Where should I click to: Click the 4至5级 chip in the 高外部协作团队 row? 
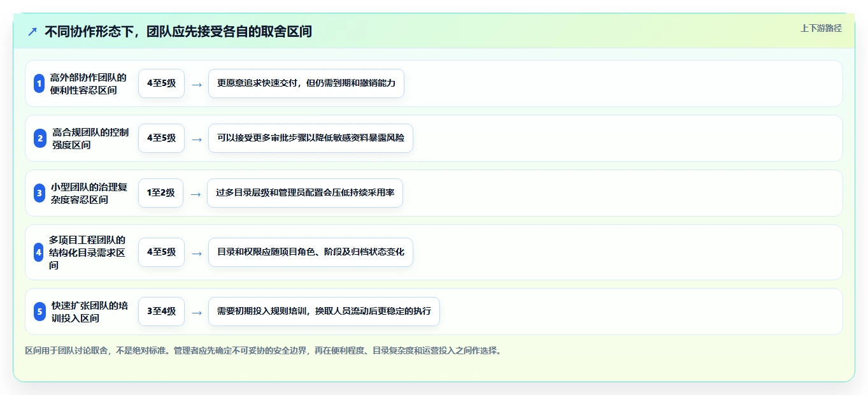(161, 83)
